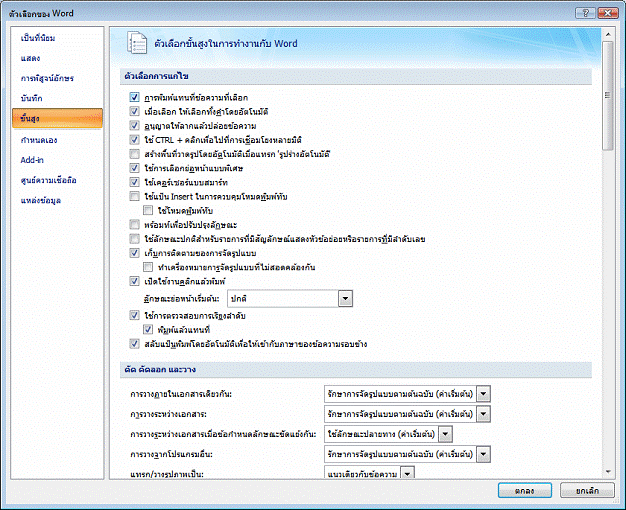Click the 'ยกเลิก' Cancel button
626x510 pixels.
coord(587,490)
